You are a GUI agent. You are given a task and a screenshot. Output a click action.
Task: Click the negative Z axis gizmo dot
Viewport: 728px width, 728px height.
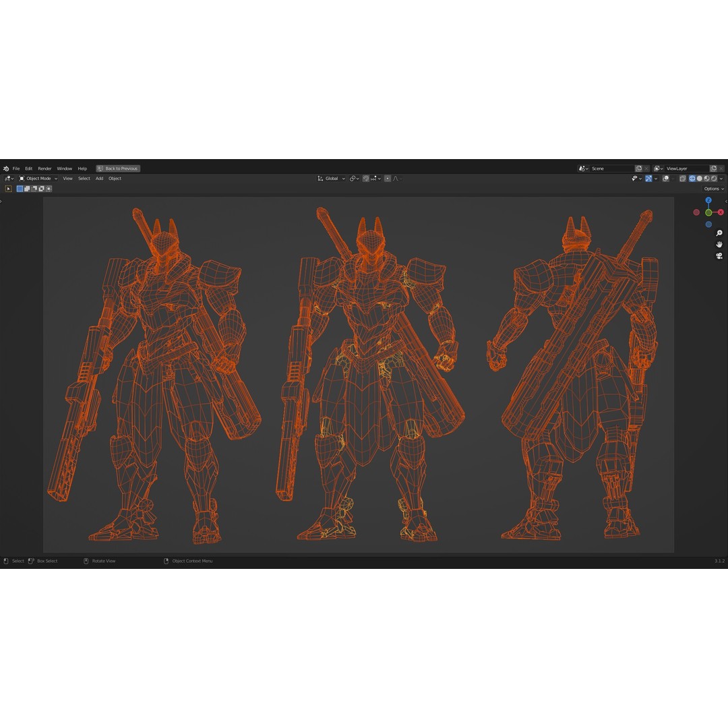708,224
